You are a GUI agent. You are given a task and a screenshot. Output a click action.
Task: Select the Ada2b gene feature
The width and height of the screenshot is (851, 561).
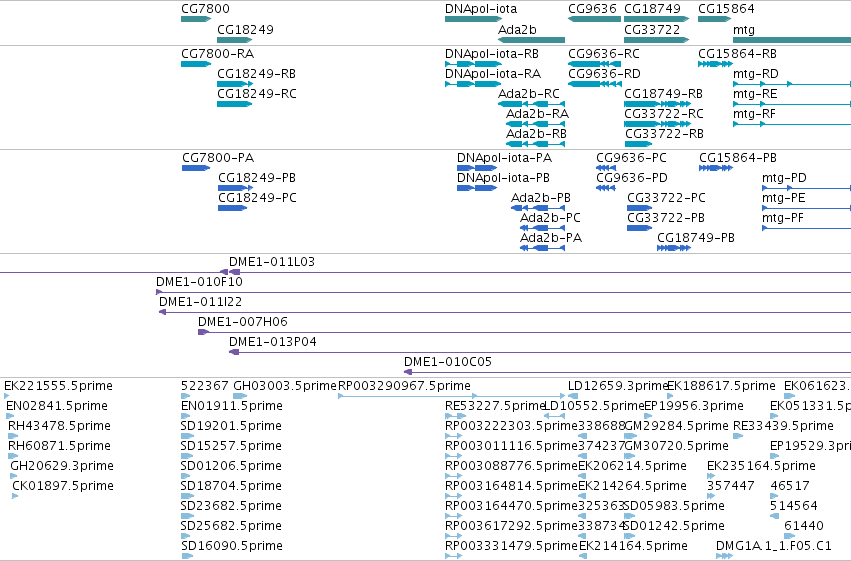(x=531, y=40)
